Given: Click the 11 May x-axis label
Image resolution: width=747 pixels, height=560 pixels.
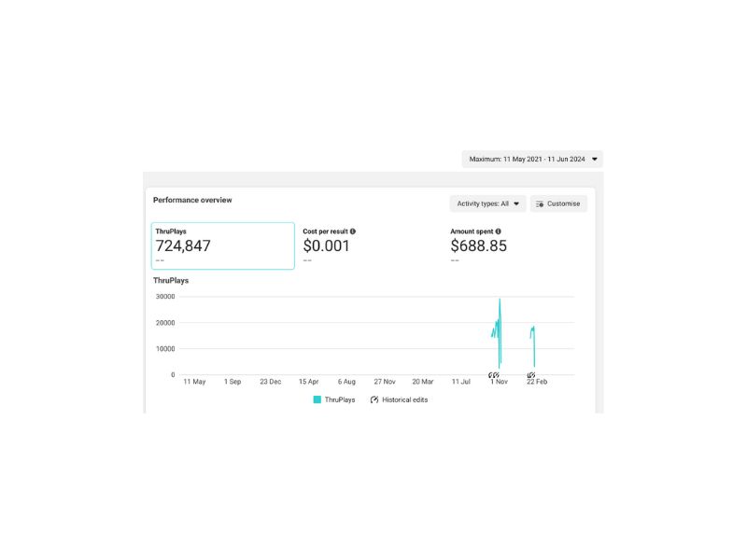Looking at the screenshot, I should [x=194, y=382].
